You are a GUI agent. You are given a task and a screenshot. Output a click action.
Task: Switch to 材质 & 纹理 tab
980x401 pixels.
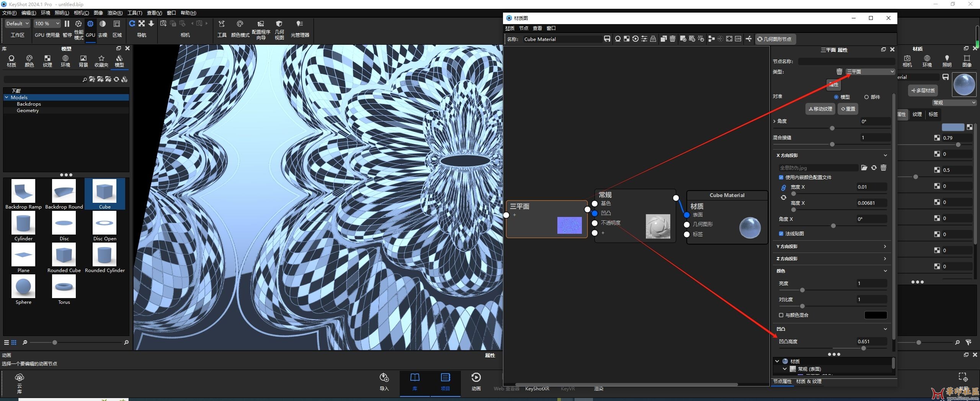point(808,381)
